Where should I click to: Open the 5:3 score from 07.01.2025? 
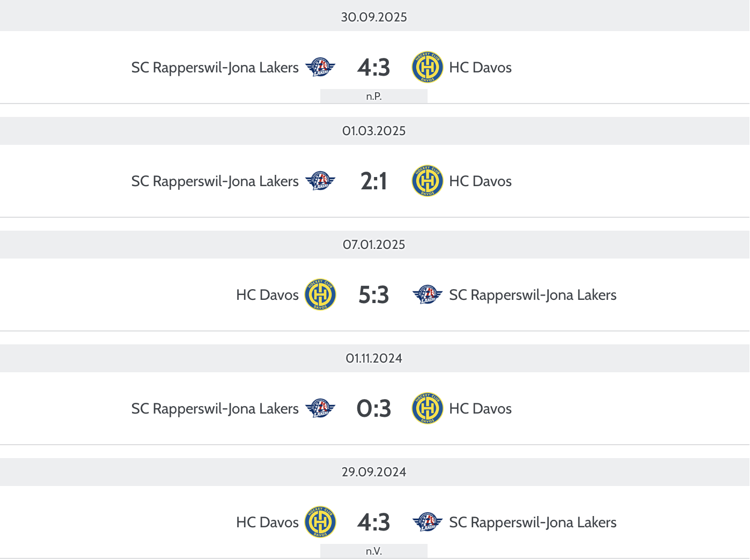(374, 295)
